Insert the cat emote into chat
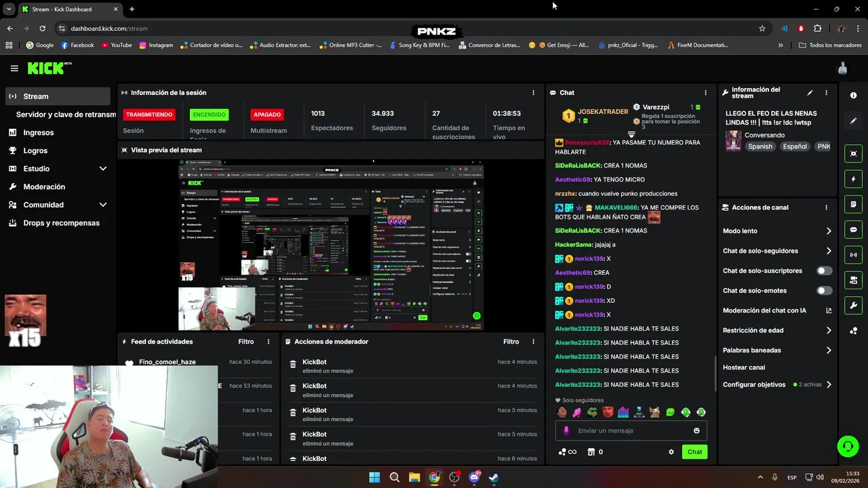Viewport: 868px width, 488px height. coord(654,412)
